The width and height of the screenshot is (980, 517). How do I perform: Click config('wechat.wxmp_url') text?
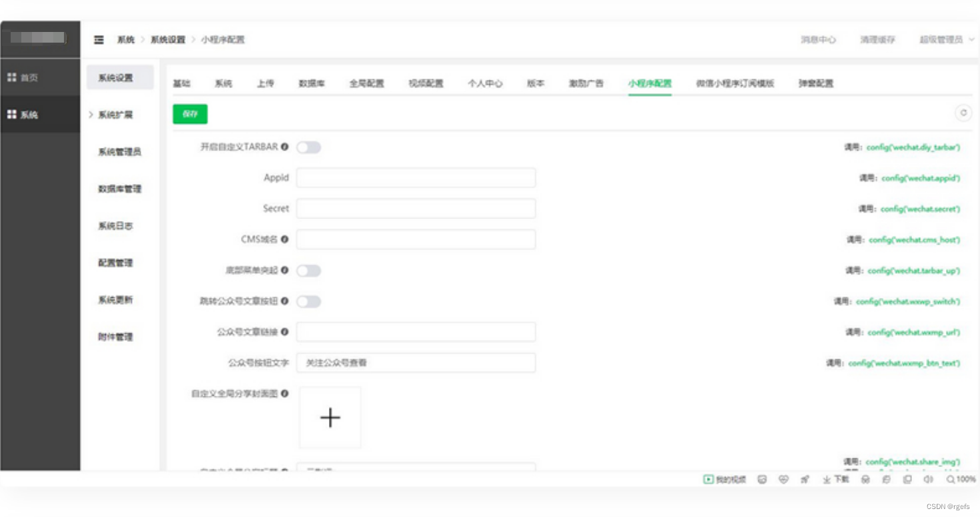[x=914, y=332]
